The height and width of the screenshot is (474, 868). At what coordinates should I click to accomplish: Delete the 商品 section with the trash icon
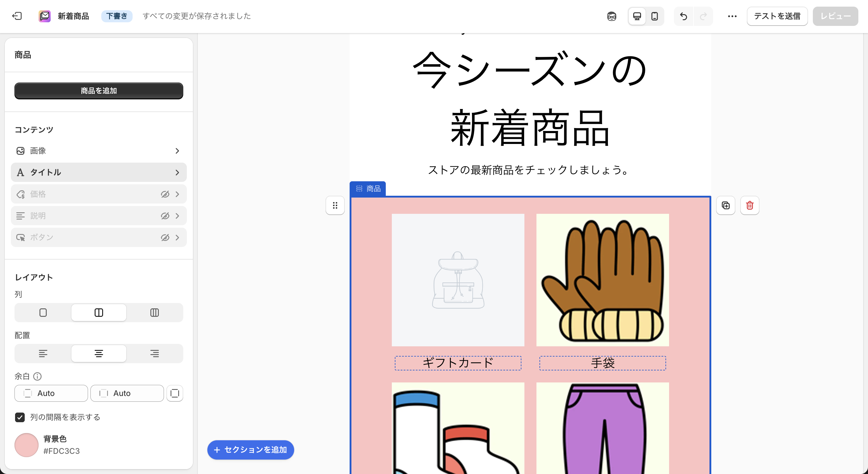[x=749, y=205]
